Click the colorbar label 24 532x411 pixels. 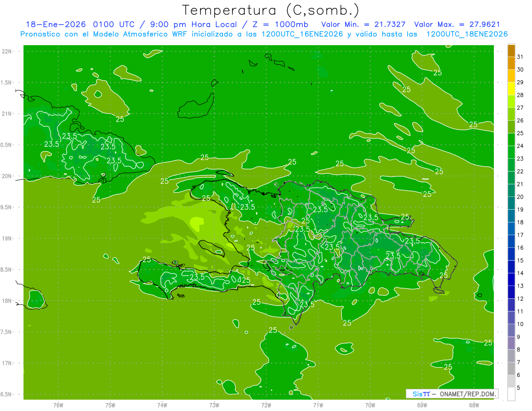click(x=520, y=146)
